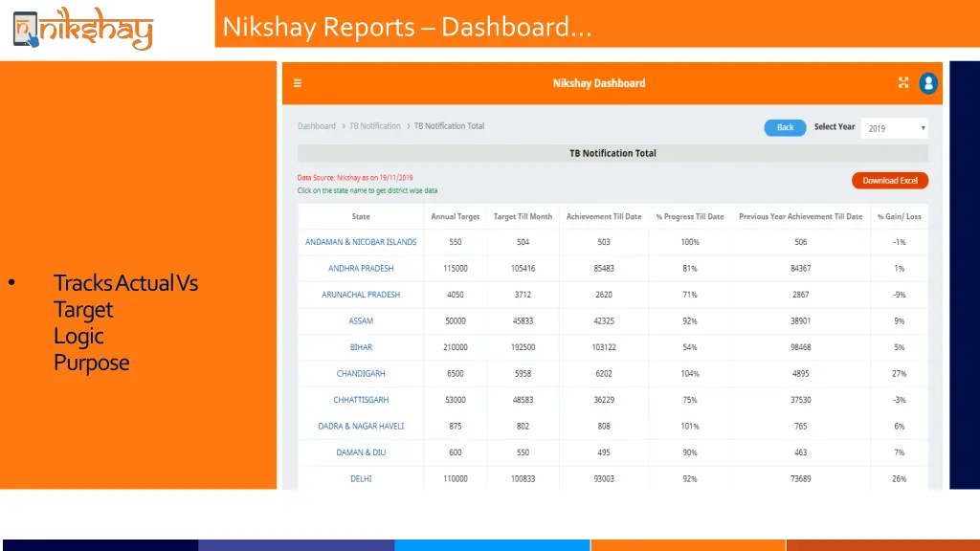Select the TB Notification Total table title
This screenshot has height=551, width=980.
[x=612, y=153]
